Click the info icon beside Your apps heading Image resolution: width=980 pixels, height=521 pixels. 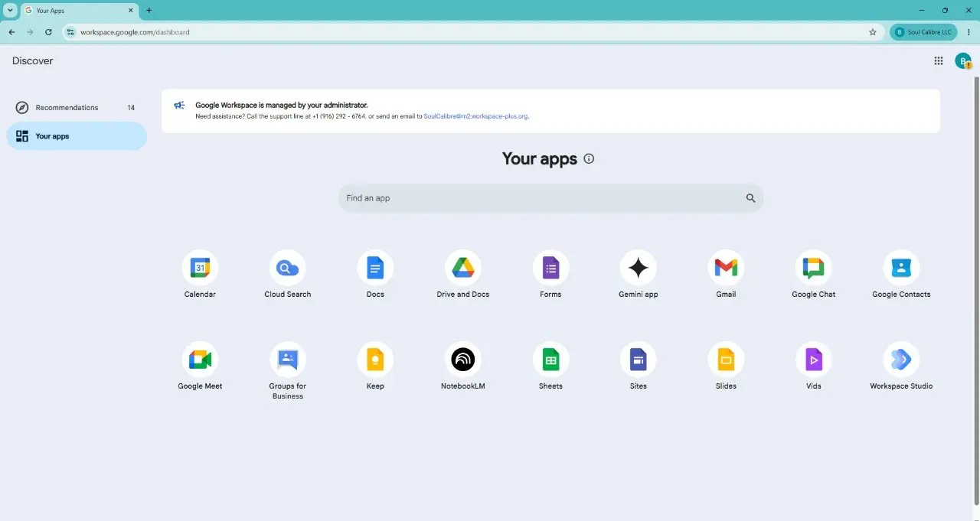(589, 159)
